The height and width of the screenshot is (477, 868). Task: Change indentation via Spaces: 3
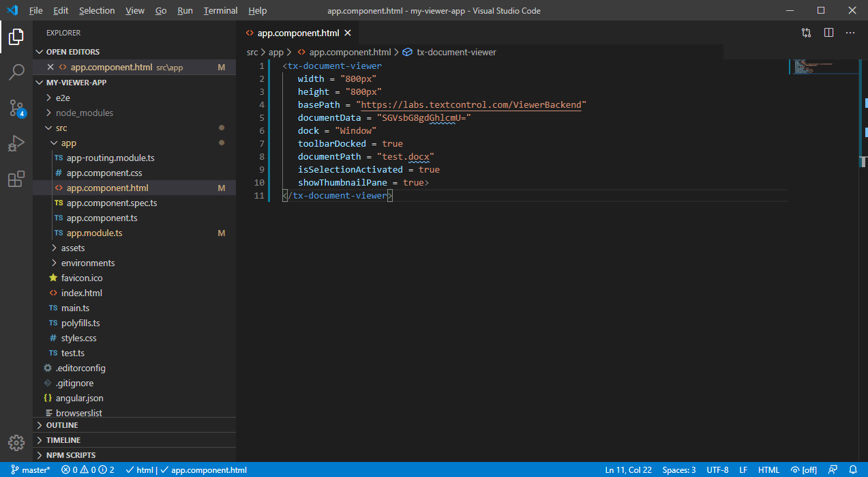[x=679, y=469]
